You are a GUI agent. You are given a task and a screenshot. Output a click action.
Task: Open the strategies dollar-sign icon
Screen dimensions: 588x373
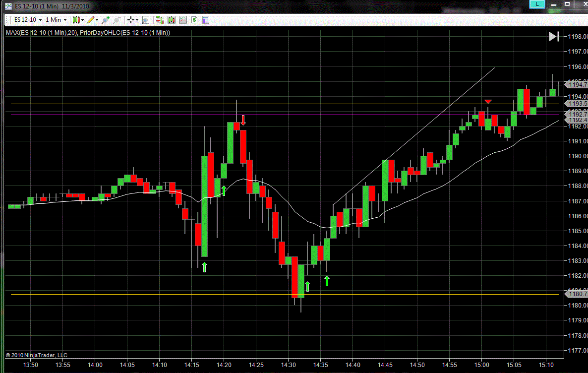[x=194, y=20]
